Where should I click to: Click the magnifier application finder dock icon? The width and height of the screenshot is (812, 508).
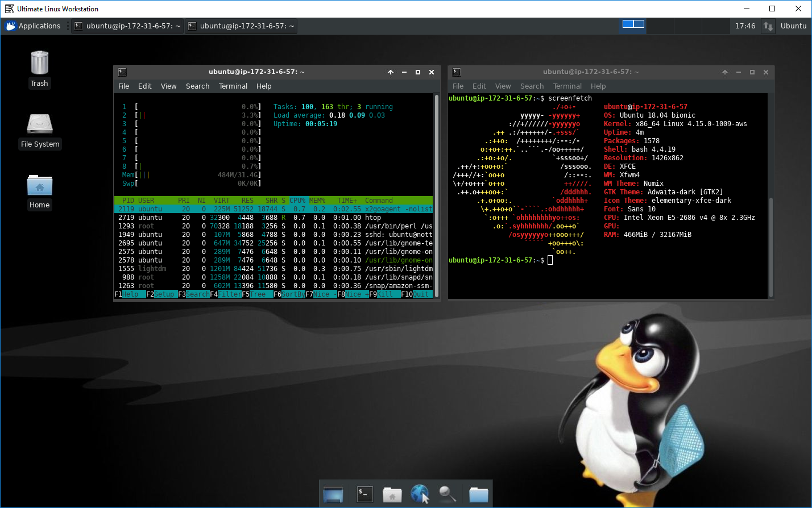click(448, 494)
